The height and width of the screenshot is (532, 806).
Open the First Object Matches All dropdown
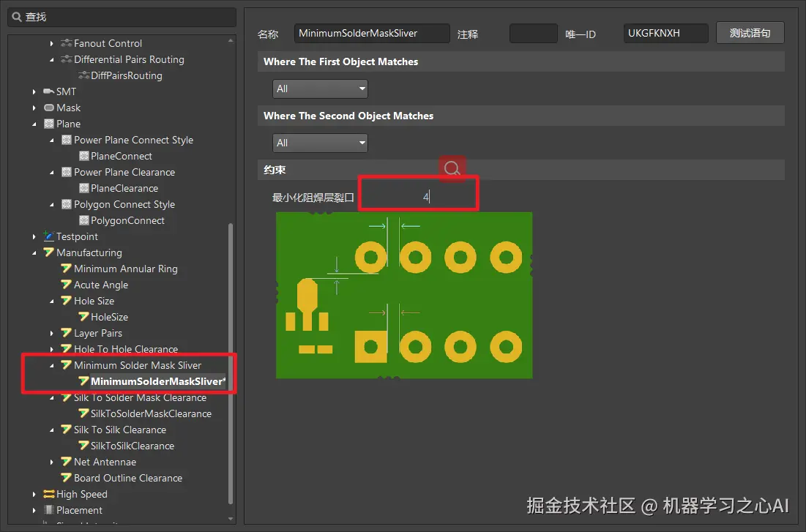[x=320, y=89]
